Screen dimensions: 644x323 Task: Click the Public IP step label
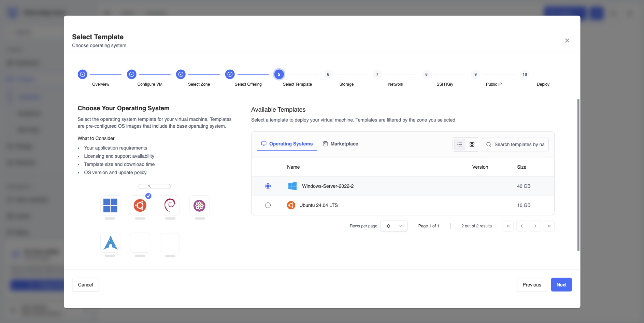click(x=494, y=84)
